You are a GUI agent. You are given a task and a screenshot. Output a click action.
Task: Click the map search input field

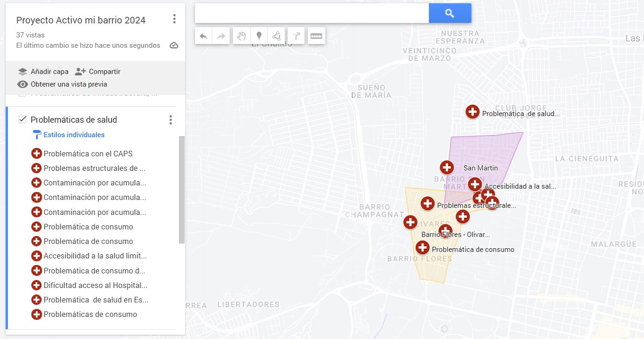pos(312,13)
